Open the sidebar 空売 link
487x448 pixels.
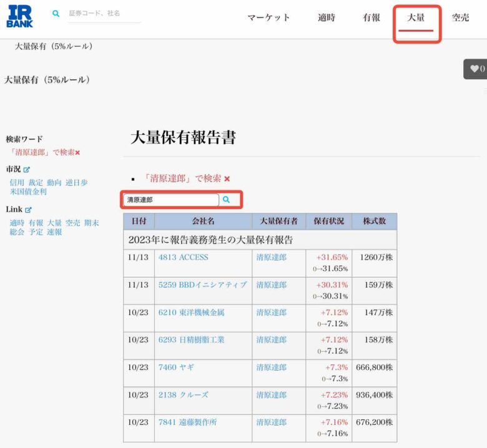tap(73, 223)
